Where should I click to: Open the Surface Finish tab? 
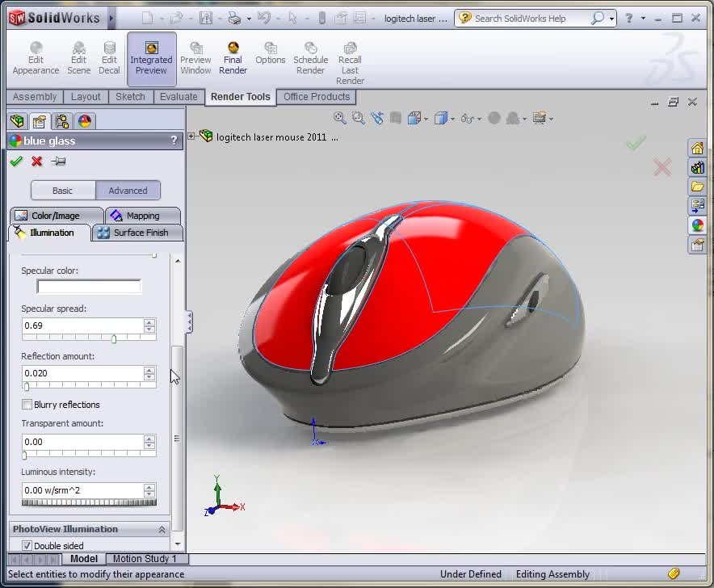pyautogui.click(x=137, y=233)
